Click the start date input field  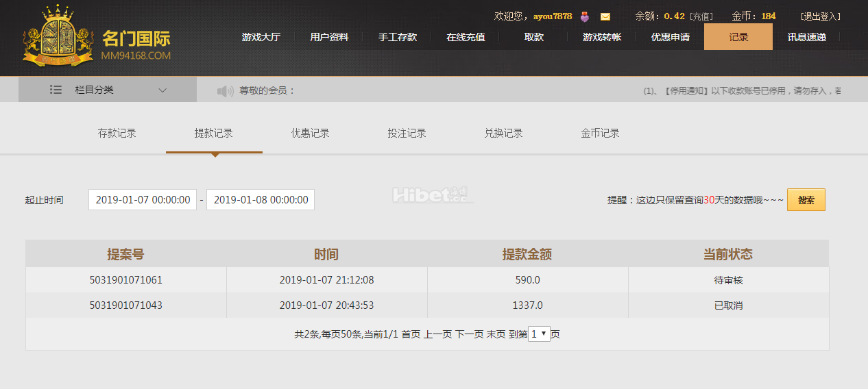[143, 200]
